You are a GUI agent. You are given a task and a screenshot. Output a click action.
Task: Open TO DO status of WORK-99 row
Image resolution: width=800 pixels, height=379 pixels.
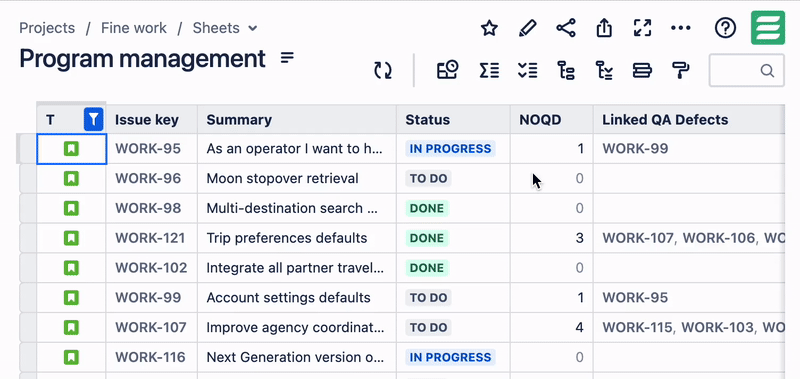point(428,297)
